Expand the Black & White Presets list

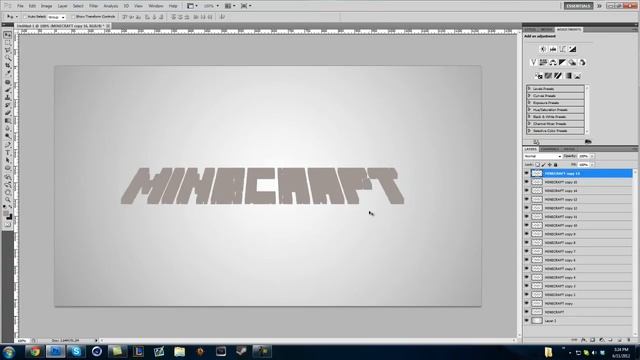click(x=529, y=116)
